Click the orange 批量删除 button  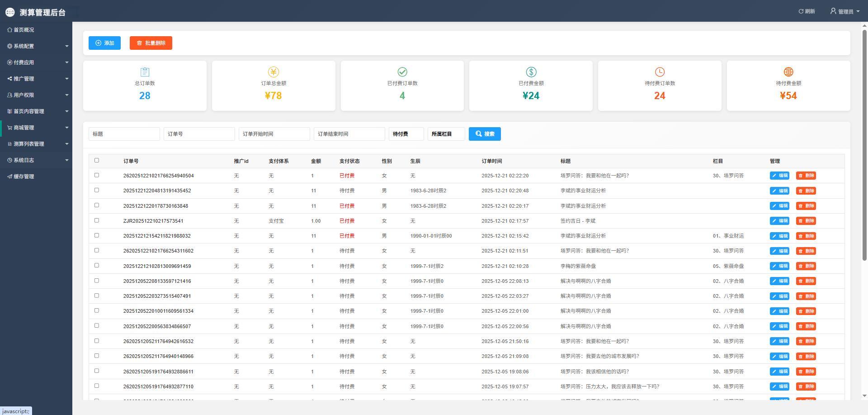tap(151, 43)
